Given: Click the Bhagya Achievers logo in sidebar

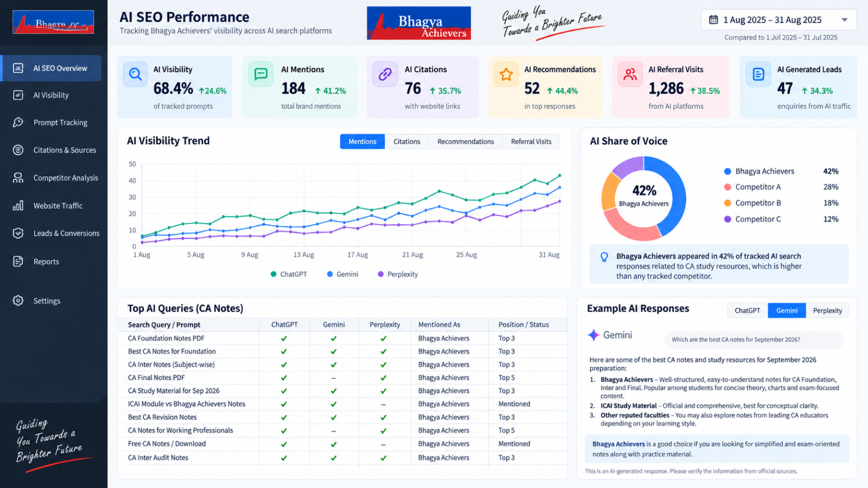Looking at the screenshot, I should (x=53, y=22).
